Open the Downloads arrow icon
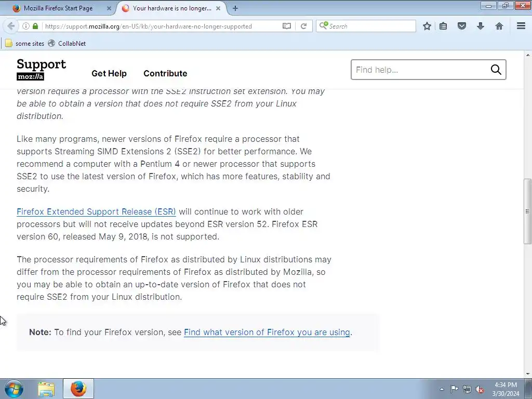The width and height of the screenshot is (532, 399). (481, 26)
